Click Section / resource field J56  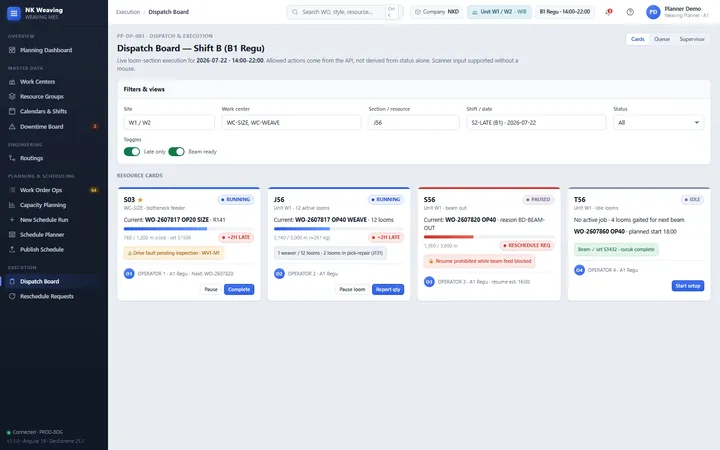(413, 123)
